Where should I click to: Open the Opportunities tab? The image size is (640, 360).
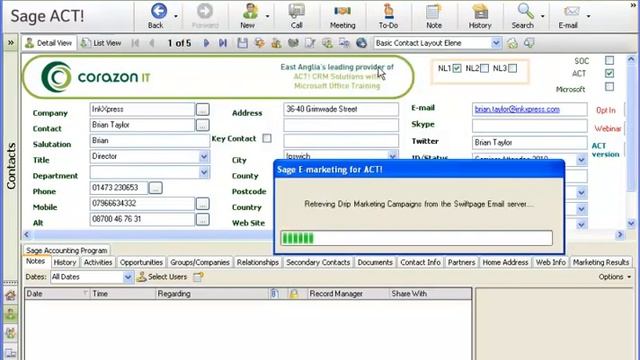tap(141, 262)
